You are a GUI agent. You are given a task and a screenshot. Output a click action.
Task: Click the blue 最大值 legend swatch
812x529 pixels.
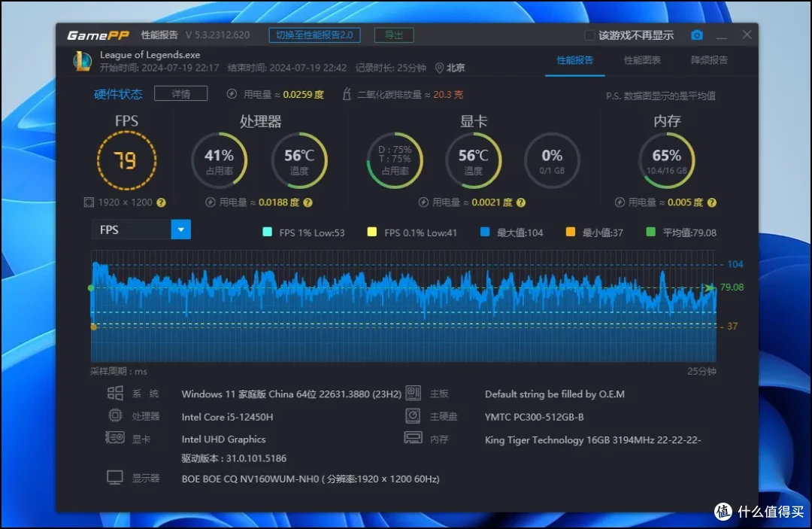(x=485, y=232)
